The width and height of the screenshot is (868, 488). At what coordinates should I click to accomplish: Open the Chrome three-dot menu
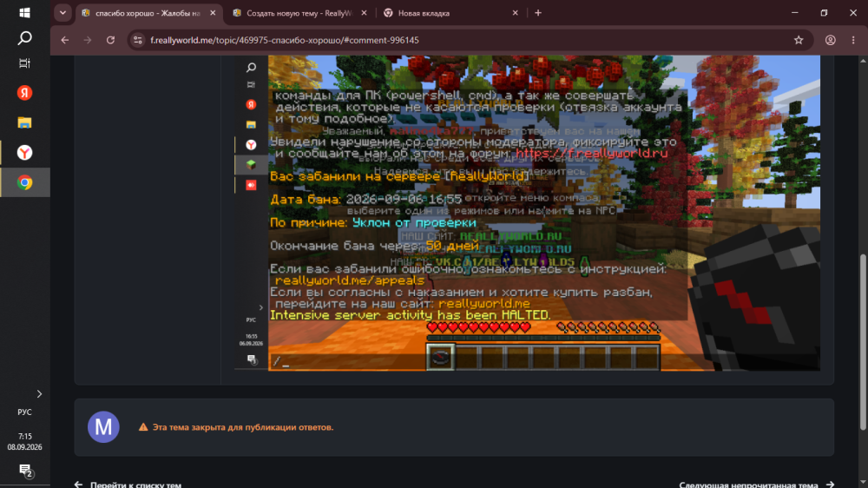tap(853, 40)
